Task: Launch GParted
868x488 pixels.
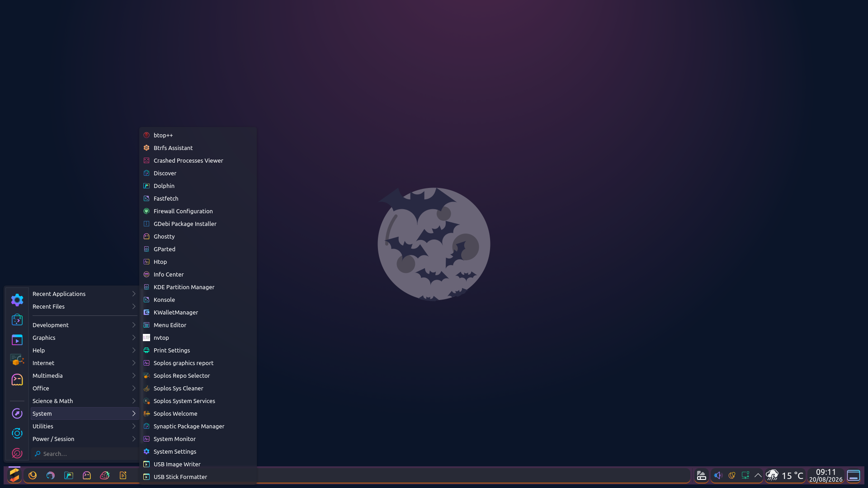Action: click(x=198, y=249)
